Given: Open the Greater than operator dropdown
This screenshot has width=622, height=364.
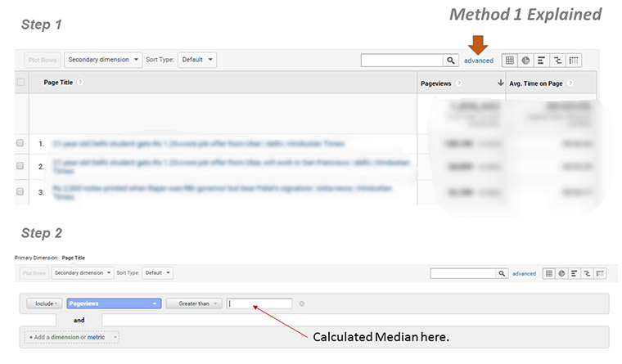Looking at the screenshot, I should 194,303.
